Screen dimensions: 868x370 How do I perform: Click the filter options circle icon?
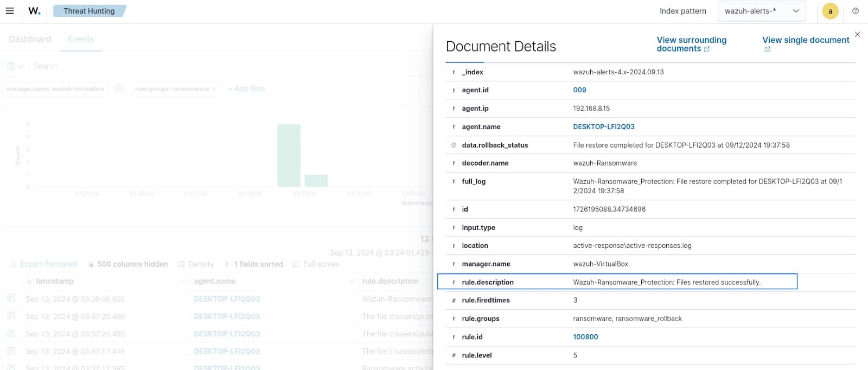[119, 88]
